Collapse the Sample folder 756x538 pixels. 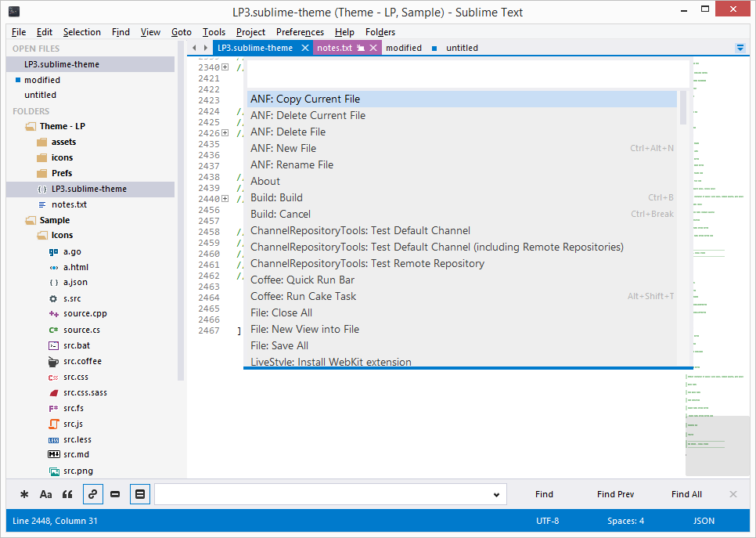[31, 221]
